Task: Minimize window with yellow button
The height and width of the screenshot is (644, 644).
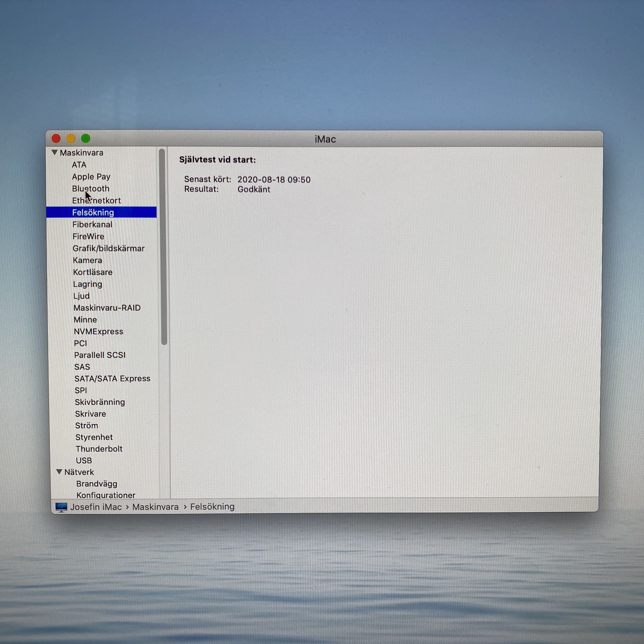Action: pyautogui.click(x=71, y=138)
